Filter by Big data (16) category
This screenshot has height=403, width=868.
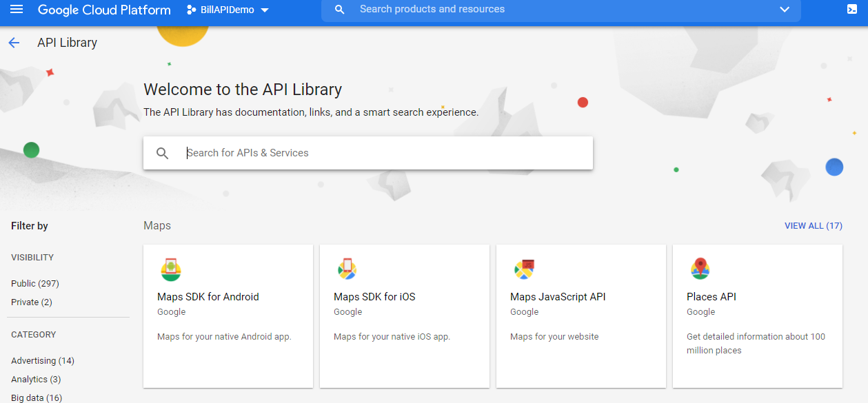coord(37,398)
